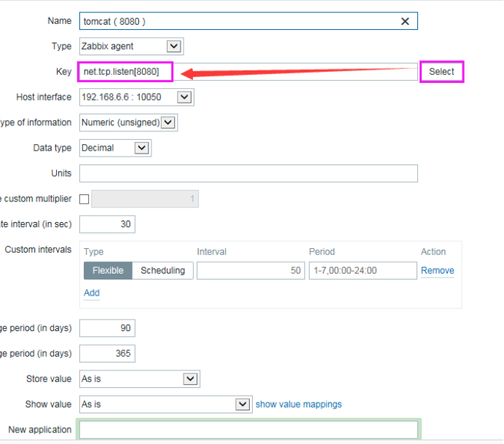Viewport: 504px width, 444px height.
Task: Switch to Scheduling interval type
Action: click(162, 271)
